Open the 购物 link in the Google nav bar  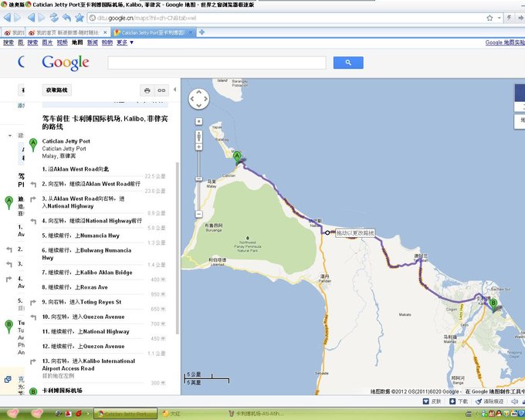[107, 42]
